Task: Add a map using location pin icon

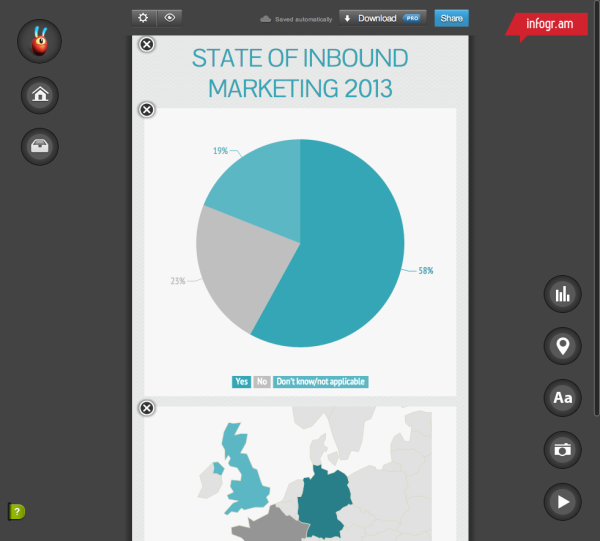Action: coord(562,345)
